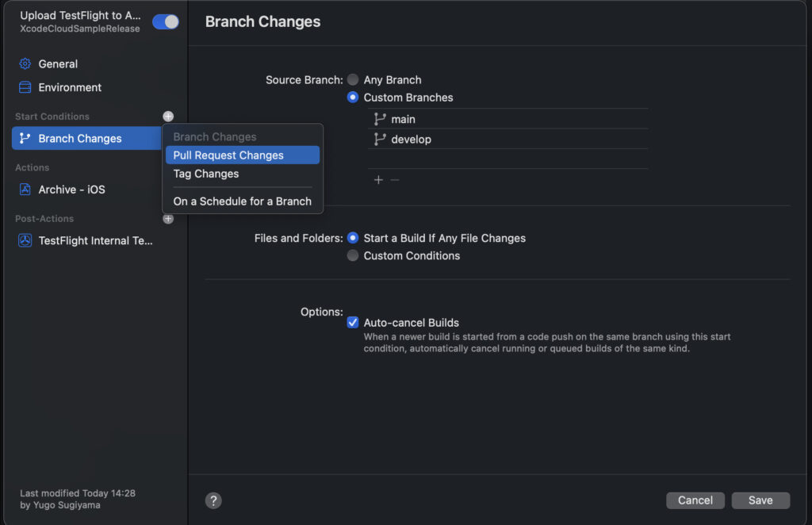Toggle the workflow enabled switch
This screenshot has width=812, height=525.
[x=166, y=21]
